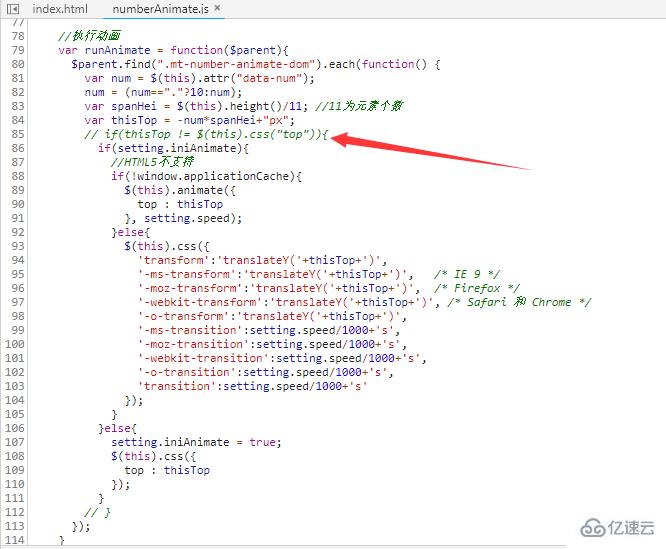Click the line number 113 gutter
This screenshot has height=549, width=666.
pos(15,526)
